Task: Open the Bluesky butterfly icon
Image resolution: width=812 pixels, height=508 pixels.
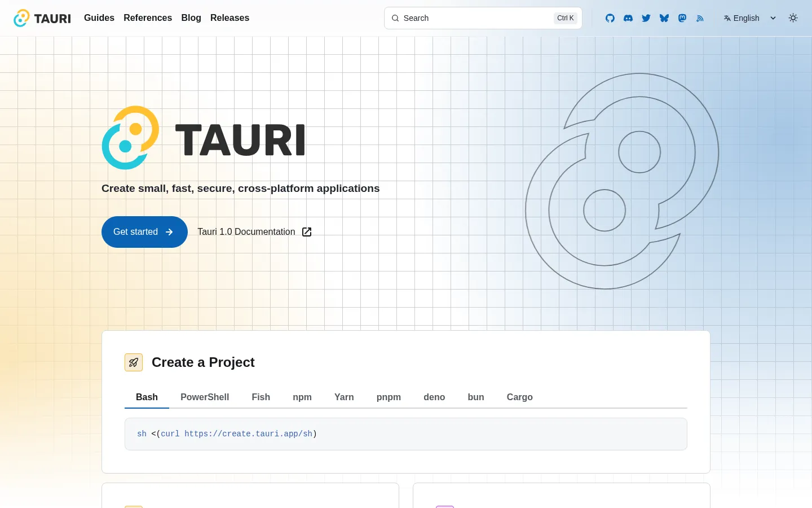Action: [664, 18]
